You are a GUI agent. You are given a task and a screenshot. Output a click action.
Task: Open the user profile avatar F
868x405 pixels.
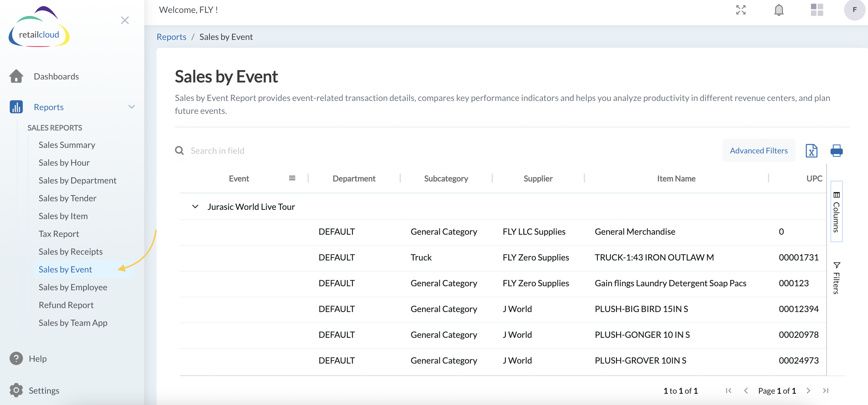pyautogui.click(x=854, y=10)
